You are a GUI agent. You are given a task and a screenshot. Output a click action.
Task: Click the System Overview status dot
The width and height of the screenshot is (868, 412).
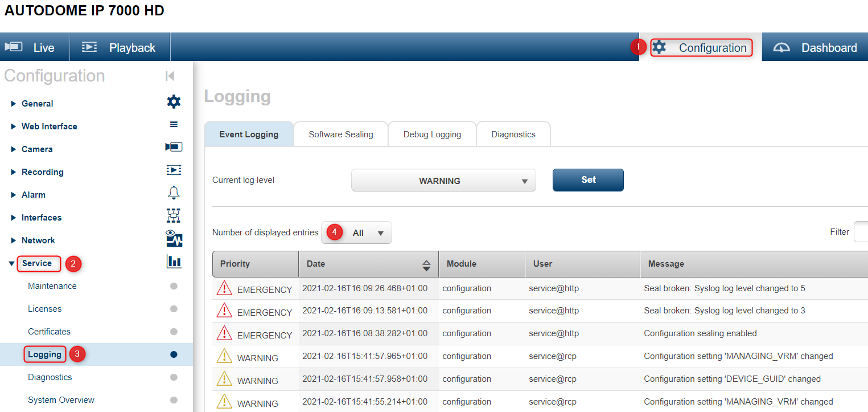(x=174, y=400)
